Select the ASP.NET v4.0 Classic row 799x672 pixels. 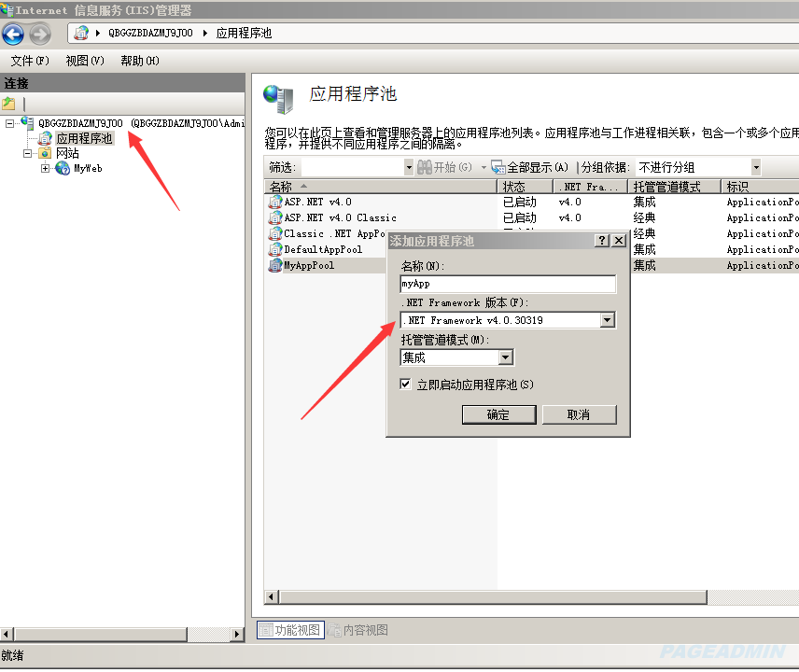(340, 217)
